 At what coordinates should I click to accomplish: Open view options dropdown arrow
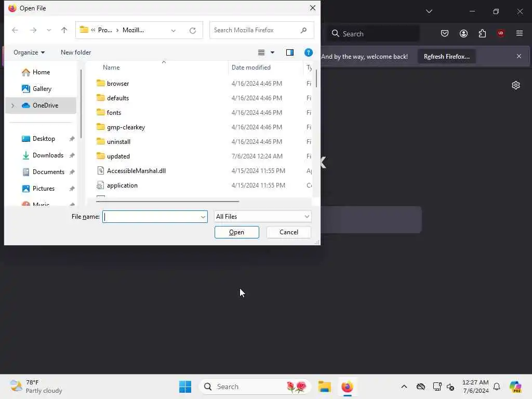(x=272, y=52)
